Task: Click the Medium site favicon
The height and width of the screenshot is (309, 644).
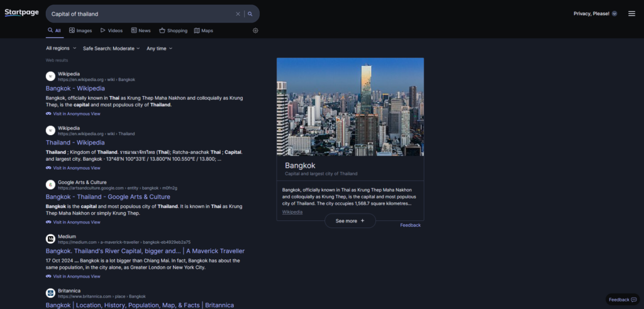Action: (x=50, y=239)
